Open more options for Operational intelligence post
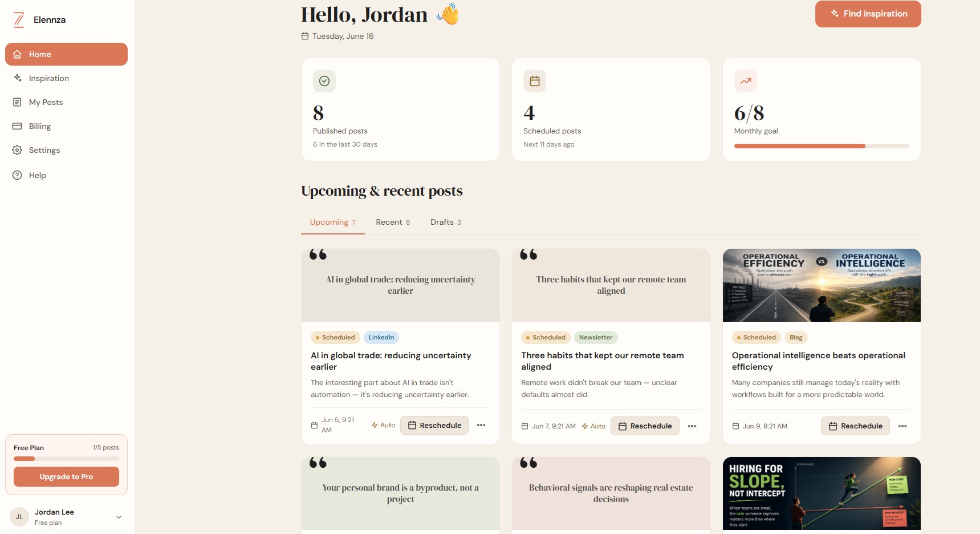This screenshot has width=980, height=534. [x=902, y=426]
